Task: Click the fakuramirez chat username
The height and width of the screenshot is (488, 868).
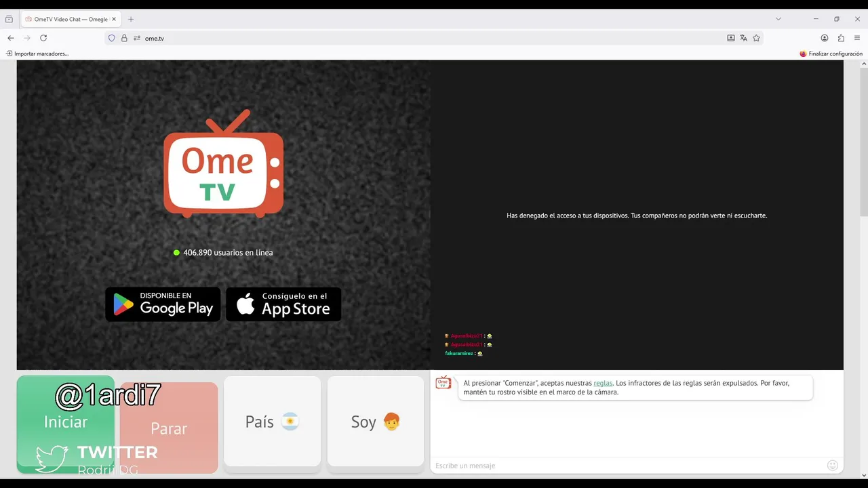Action: coord(459,353)
